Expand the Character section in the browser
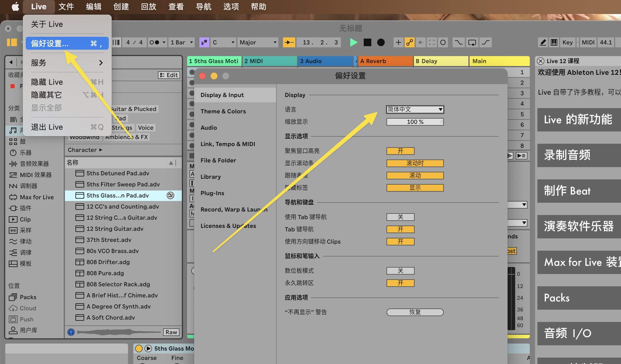Image resolution: width=621 pixels, height=364 pixels. tap(85, 150)
